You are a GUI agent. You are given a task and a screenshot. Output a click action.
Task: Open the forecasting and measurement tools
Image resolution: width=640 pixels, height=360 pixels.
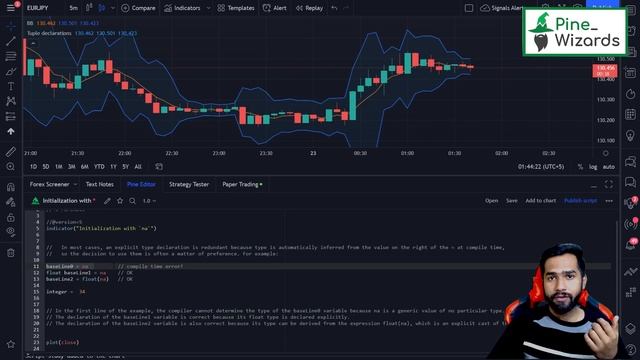[11, 116]
